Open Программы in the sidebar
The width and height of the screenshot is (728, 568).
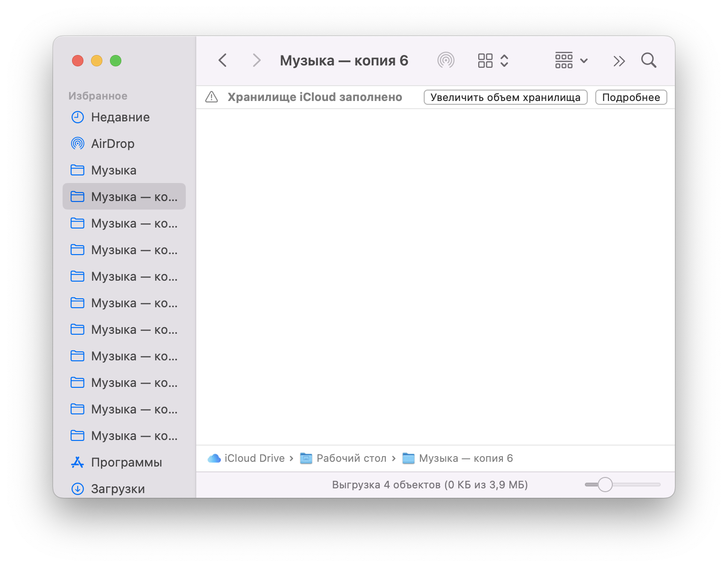pos(124,462)
